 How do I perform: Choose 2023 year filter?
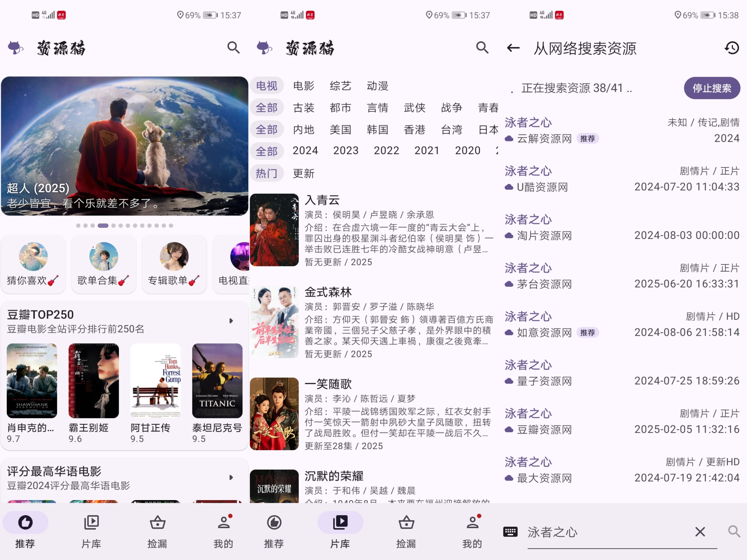coord(345,151)
